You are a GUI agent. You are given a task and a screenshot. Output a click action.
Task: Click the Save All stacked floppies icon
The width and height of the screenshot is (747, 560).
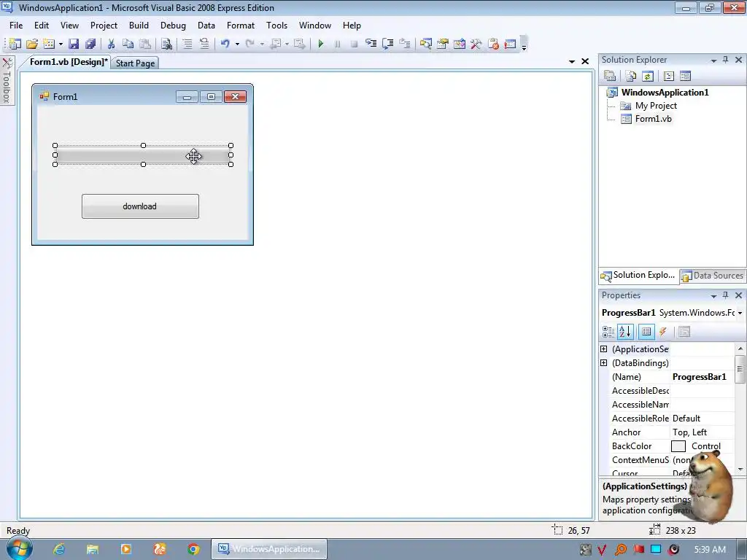click(90, 44)
